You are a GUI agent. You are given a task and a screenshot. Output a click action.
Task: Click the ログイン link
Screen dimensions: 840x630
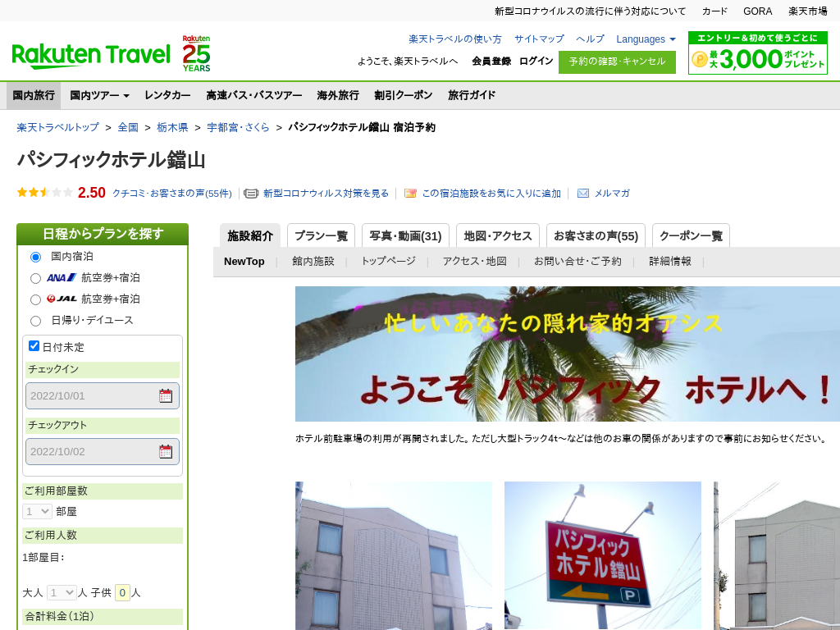536,61
